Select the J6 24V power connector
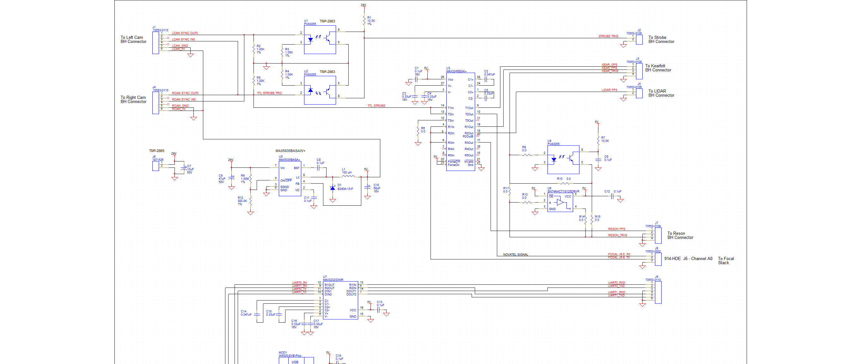This screenshot has height=364, width=868. (x=155, y=166)
